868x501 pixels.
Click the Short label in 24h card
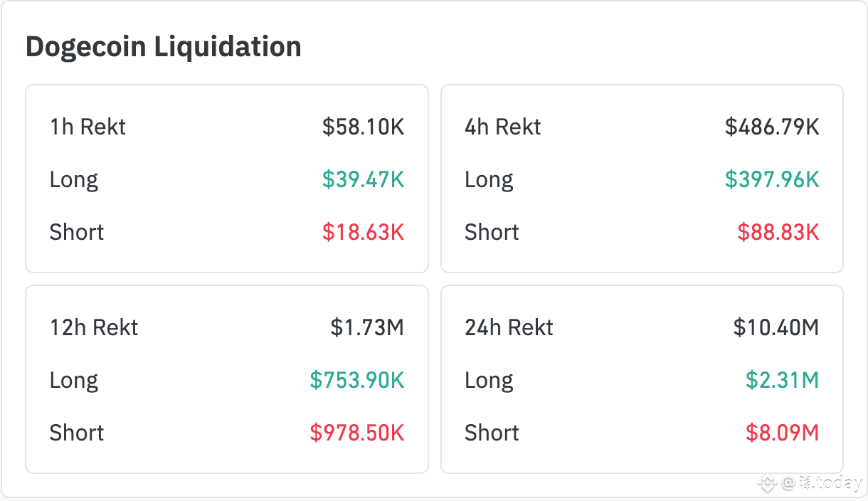[x=492, y=433]
